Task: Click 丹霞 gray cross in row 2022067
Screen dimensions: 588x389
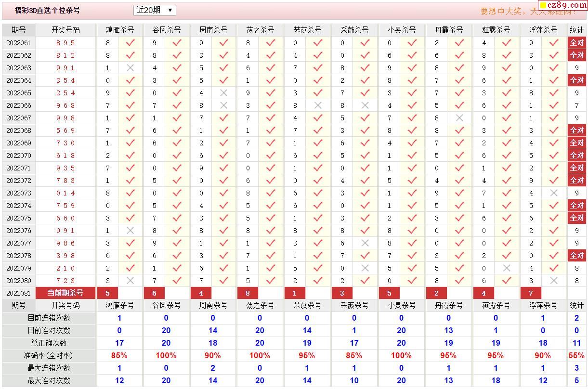Action: [x=459, y=118]
